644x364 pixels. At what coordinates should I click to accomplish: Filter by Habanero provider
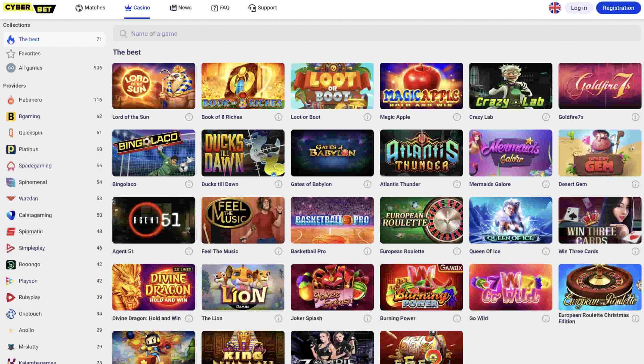(54, 100)
